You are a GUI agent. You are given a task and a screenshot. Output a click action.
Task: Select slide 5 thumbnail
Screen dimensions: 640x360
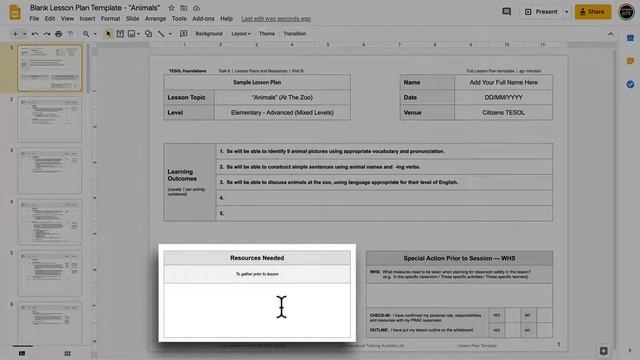pos(50,273)
